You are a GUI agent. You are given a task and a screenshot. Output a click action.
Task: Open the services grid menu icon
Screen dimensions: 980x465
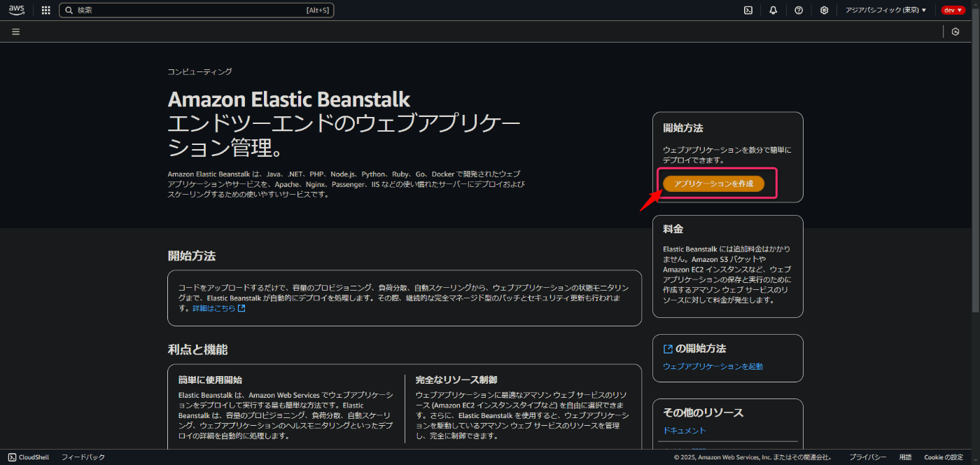tap(46, 11)
